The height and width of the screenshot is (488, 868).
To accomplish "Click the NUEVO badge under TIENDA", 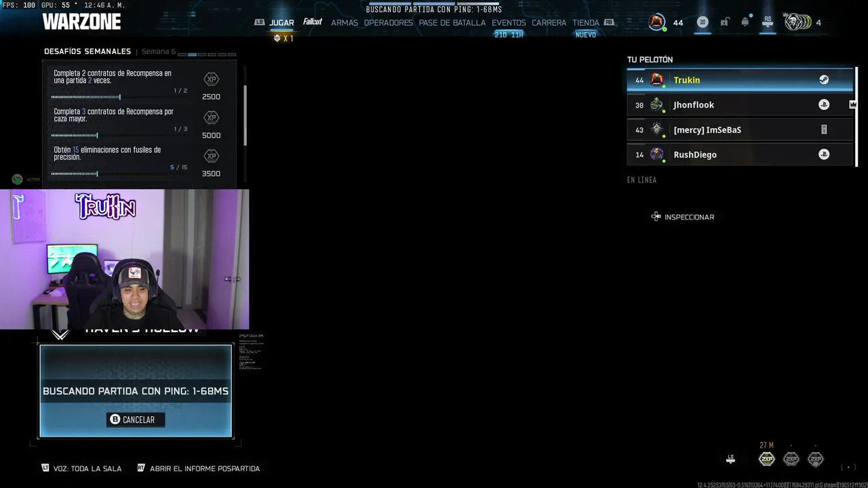I will 586,35.
